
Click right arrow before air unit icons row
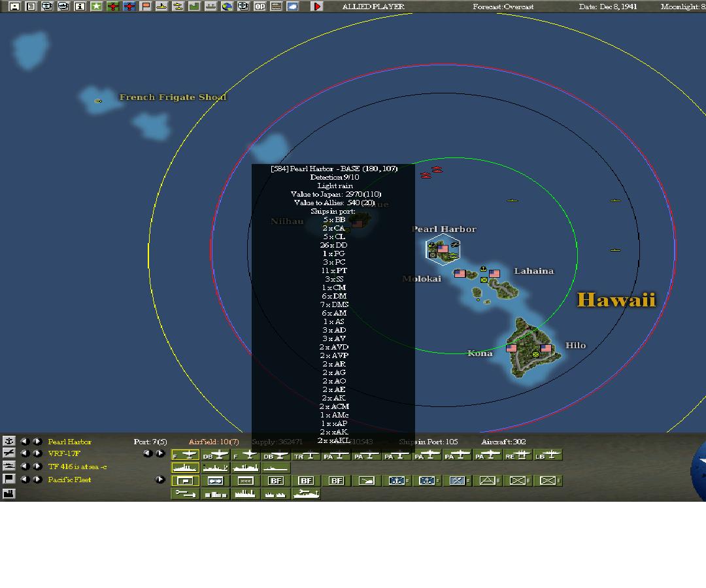[x=160, y=453]
